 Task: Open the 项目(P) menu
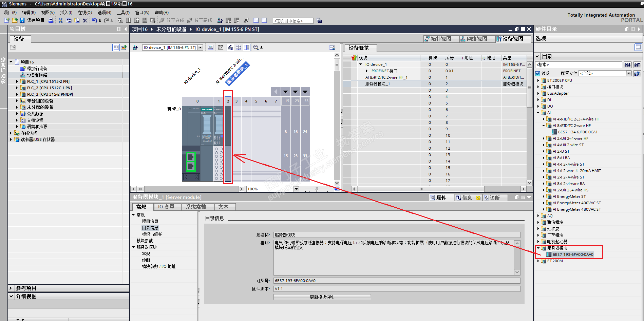(x=10, y=13)
